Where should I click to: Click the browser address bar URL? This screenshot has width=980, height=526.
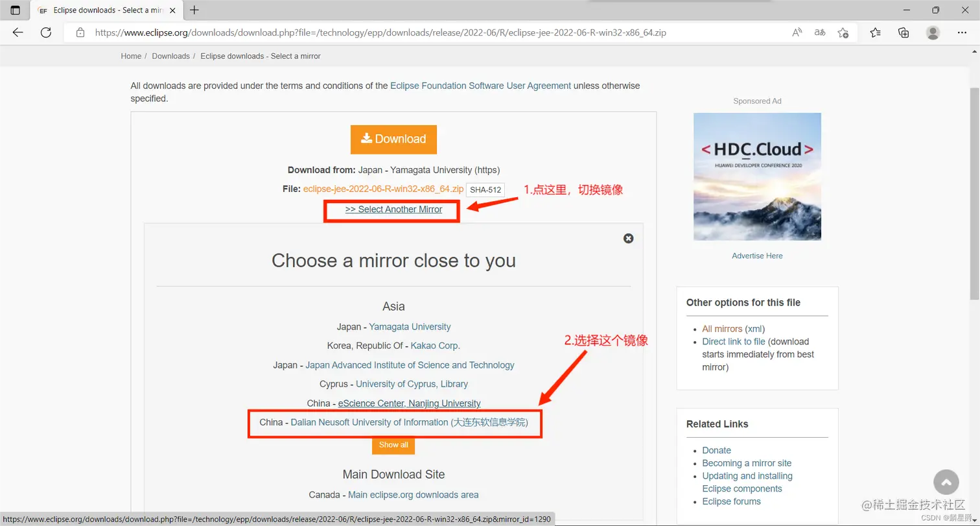click(380, 32)
